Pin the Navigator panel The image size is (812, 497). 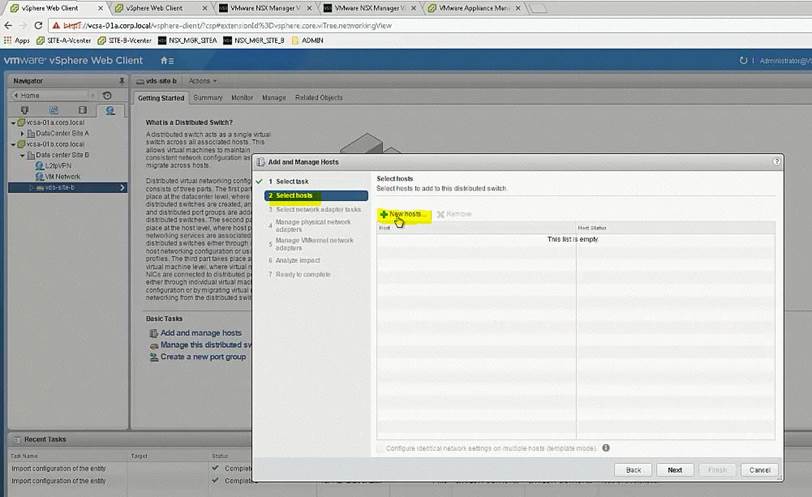[122, 80]
